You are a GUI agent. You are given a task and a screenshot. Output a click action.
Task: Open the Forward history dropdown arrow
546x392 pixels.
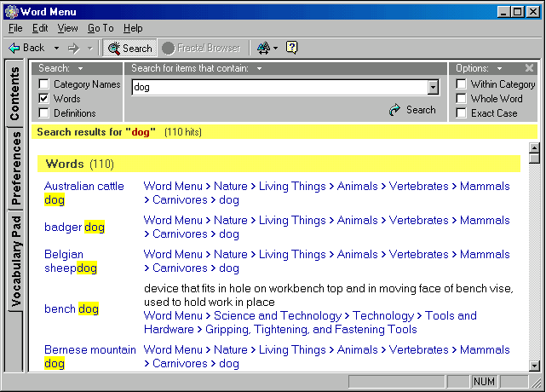click(90, 48)
